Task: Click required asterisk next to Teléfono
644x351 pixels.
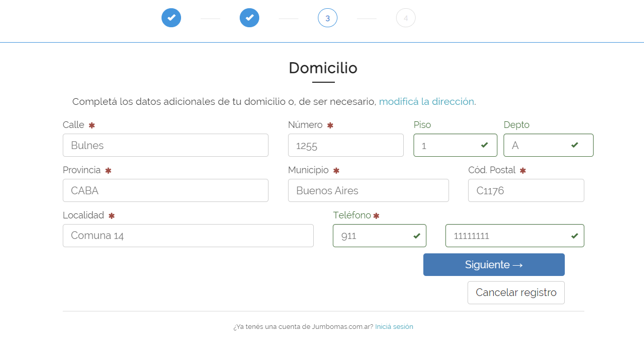Action: pos(376,216)
